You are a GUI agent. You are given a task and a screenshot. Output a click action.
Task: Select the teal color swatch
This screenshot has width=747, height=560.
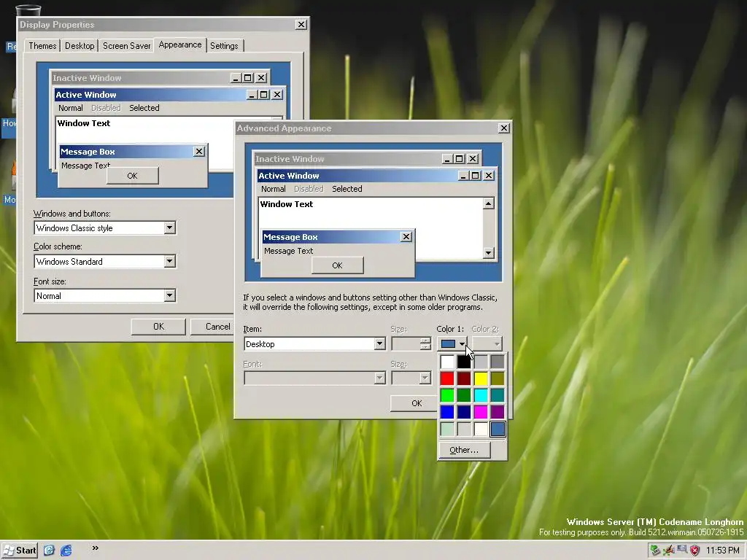pyautogui.click(x=498, y=395)
